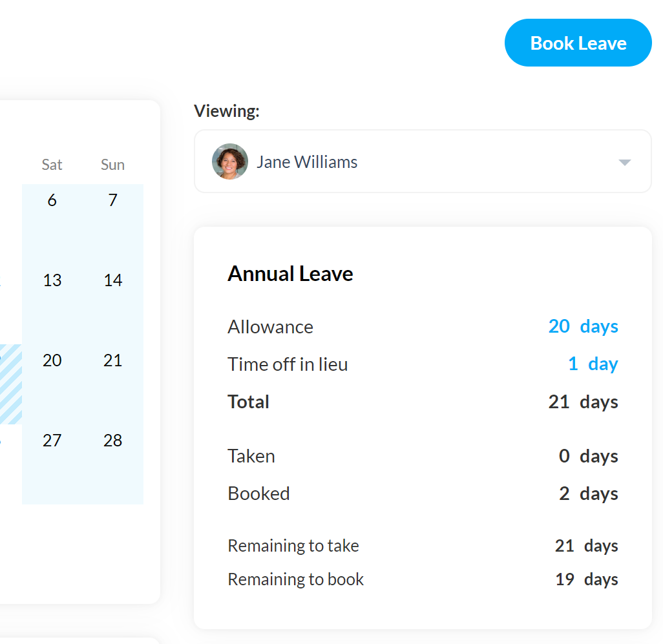Click the Remaining to book label
Screen dimensions: 663x644
(295, 579)
